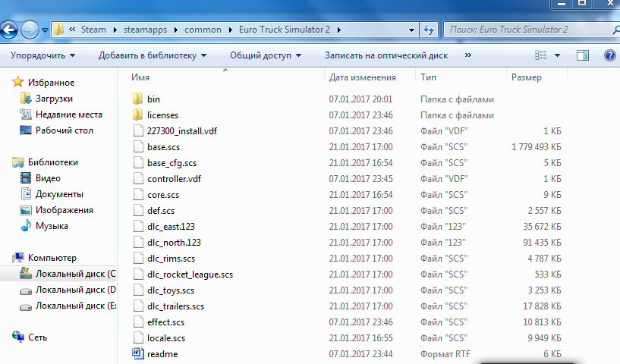Select the dlc_rocket_league.scs file icon
Image resolution: width=620 pixels, height=364 pixels.
click(x=138, y=275)
